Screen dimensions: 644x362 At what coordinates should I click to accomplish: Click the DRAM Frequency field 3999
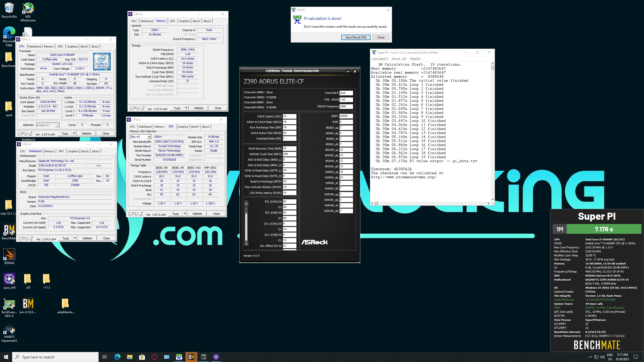346,107
